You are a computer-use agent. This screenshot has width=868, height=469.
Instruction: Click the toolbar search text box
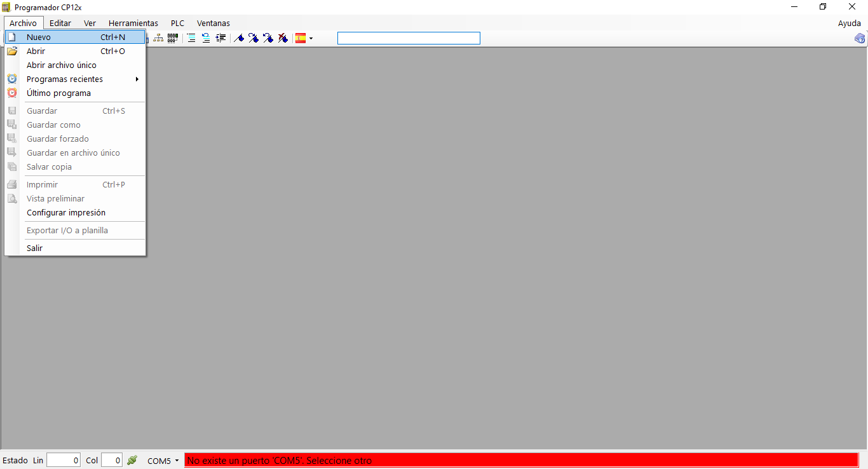tap(409, 38)
